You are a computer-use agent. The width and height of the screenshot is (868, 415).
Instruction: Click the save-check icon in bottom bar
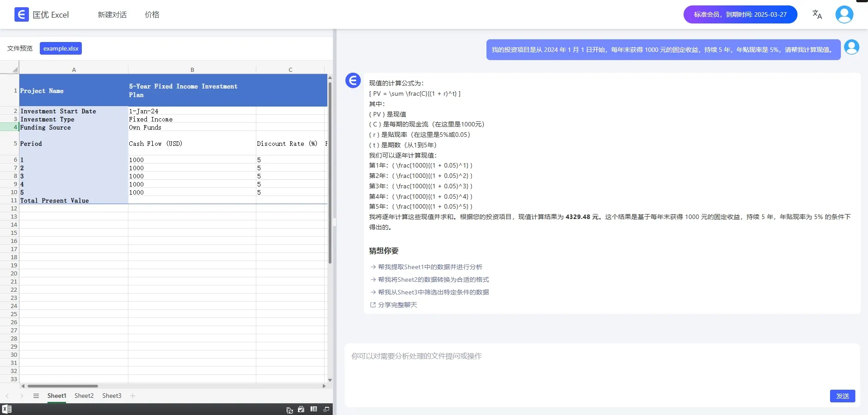301,410
